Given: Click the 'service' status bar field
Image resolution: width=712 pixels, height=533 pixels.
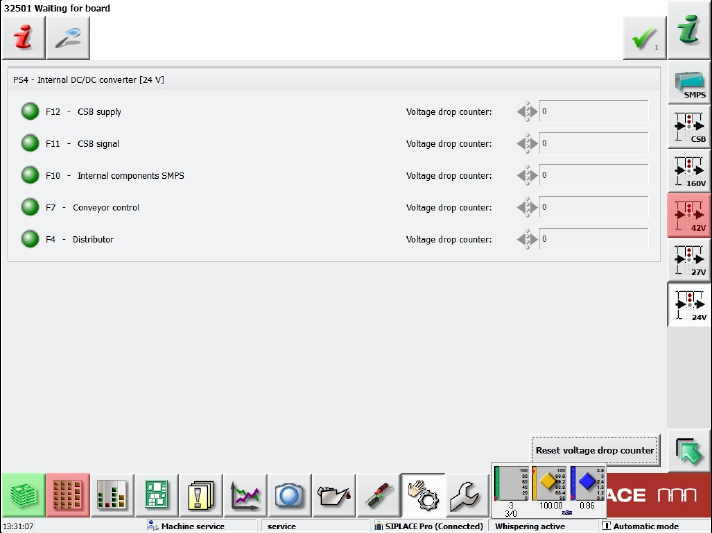Looking at the screenshot, I should [x=282, y=526].
